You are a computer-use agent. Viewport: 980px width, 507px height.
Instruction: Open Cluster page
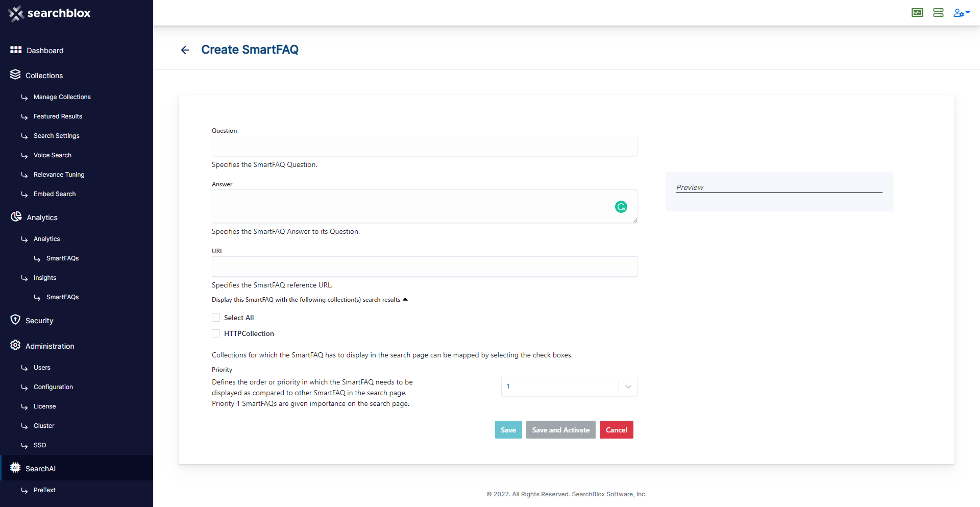[44, 426]
